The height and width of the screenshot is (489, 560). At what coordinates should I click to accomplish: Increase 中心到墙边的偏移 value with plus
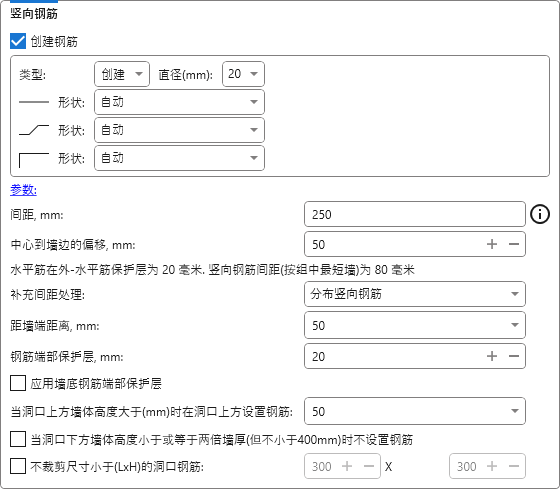click(x=492, y=244)
